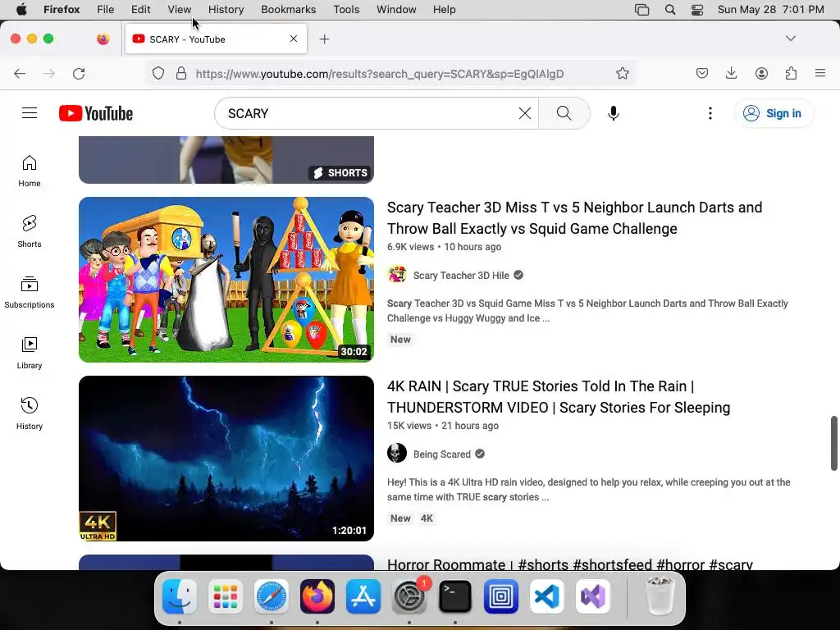This screenshot has width=840, height=630.
Task: Reload the current page
Action: coord(79,73)
